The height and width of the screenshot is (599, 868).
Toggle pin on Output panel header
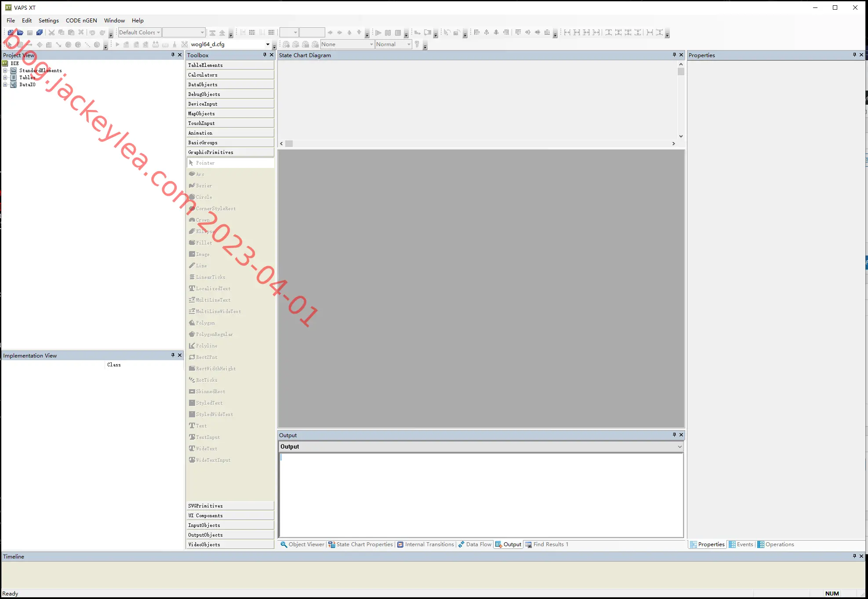click(674, 435)
